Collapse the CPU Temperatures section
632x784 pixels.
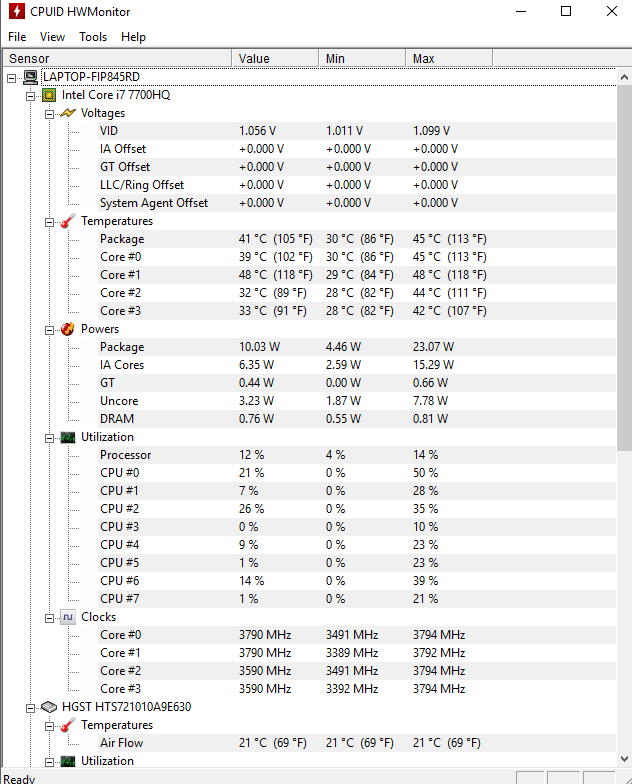click(x=49, y=221)
